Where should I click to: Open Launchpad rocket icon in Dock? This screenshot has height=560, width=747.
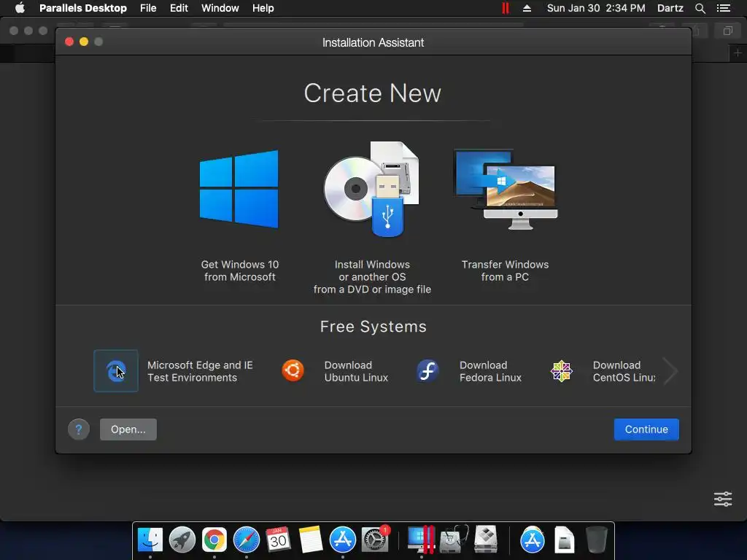pyautogui.click(x=182, y=540)
